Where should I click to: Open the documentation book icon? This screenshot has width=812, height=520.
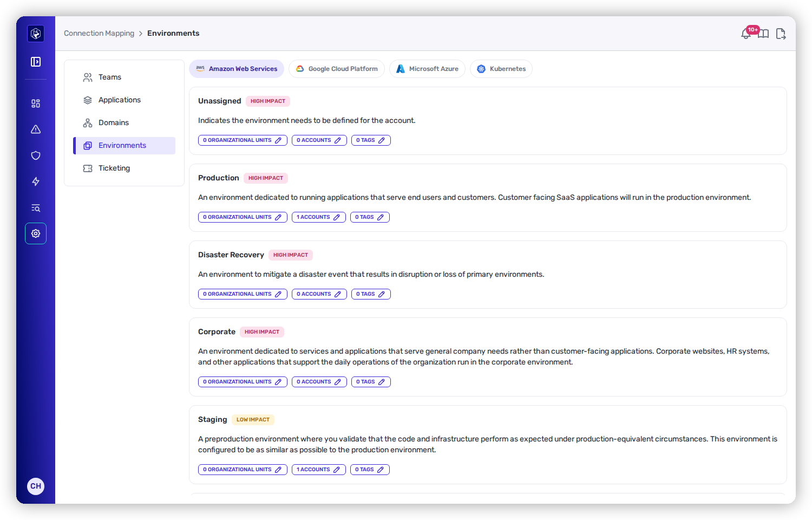click(763, 34)
